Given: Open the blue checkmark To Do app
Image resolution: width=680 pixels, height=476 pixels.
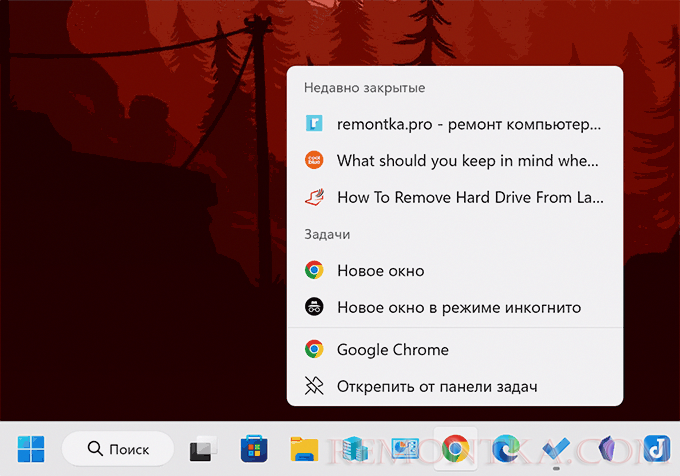Looking at the screenshot, I should pyautogui.click(x=556, y=449).
